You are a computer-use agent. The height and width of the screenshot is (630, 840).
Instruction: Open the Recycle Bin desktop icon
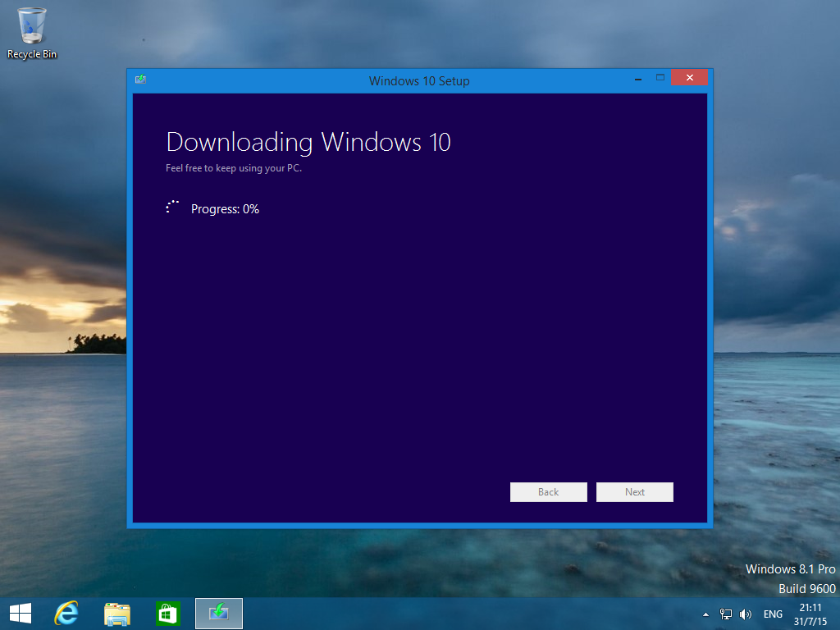pyautogui.click(x=32, y=33)
